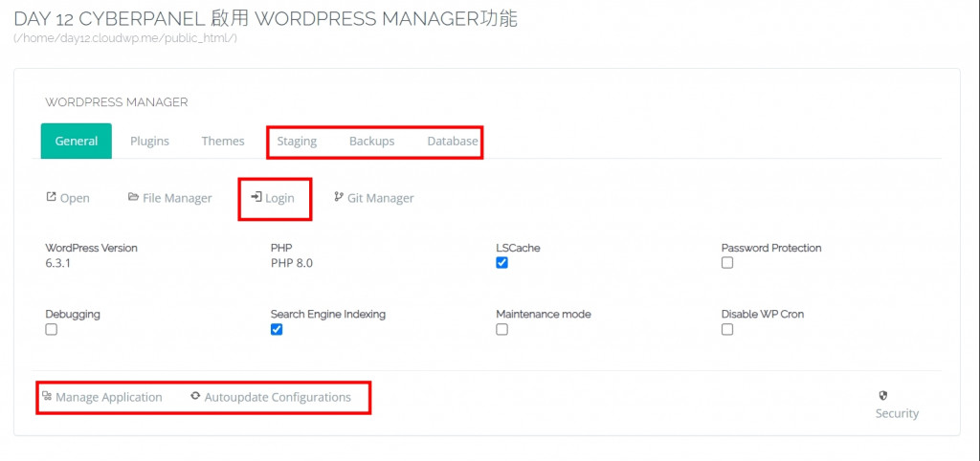Click the Git Manager branch icon

pyautogui.click(x=339, y=197)
